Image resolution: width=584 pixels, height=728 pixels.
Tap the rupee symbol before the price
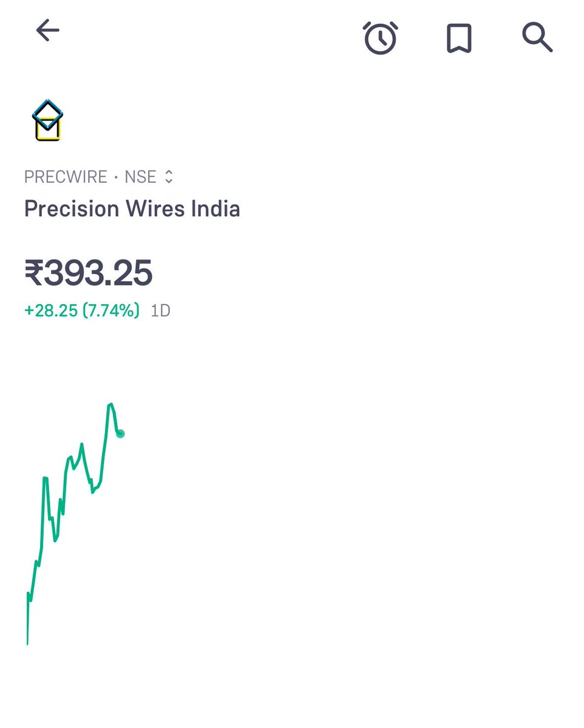point(33,273)
